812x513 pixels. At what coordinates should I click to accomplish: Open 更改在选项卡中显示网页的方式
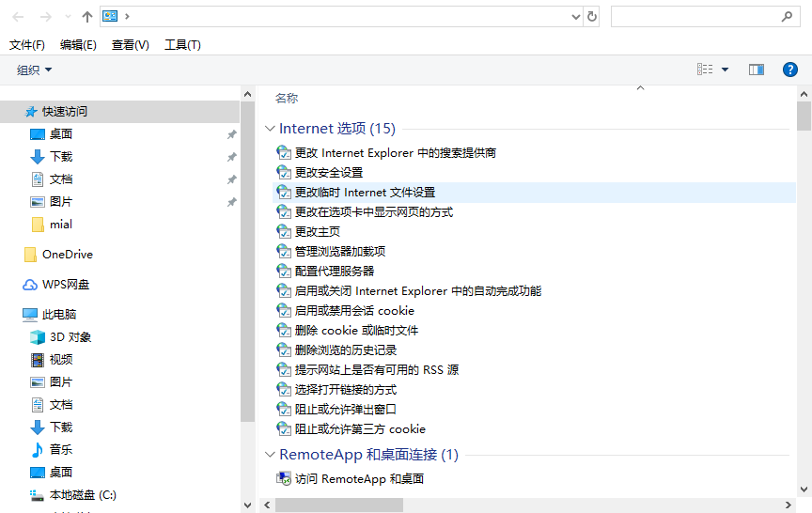click(374, 212)
